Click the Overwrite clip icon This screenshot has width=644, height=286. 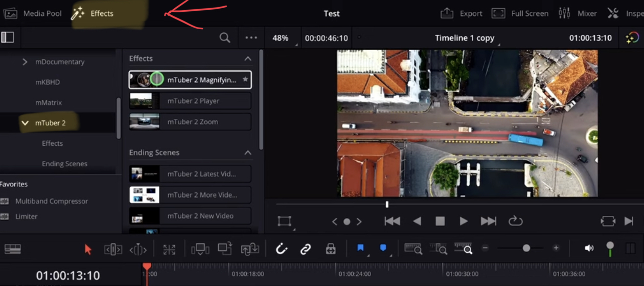(225, 249)
